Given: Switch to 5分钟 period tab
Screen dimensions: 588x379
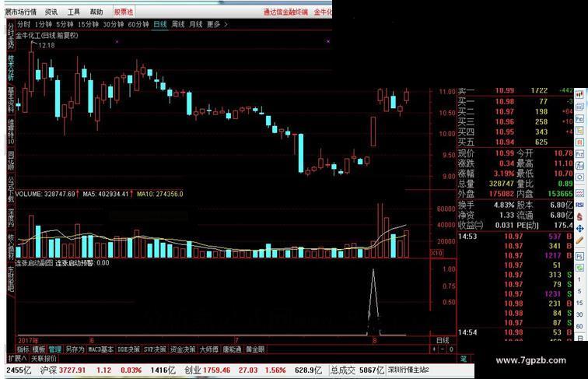Looking at the screenshot, I should coord(65,24).
